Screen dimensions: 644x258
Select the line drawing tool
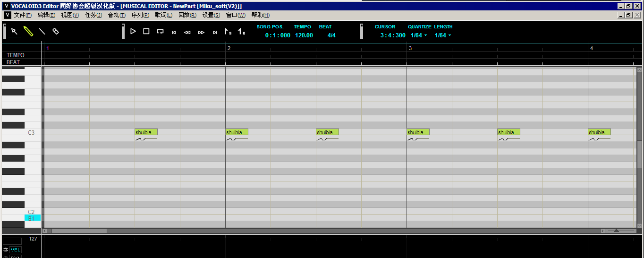click(x=42, y=31)
